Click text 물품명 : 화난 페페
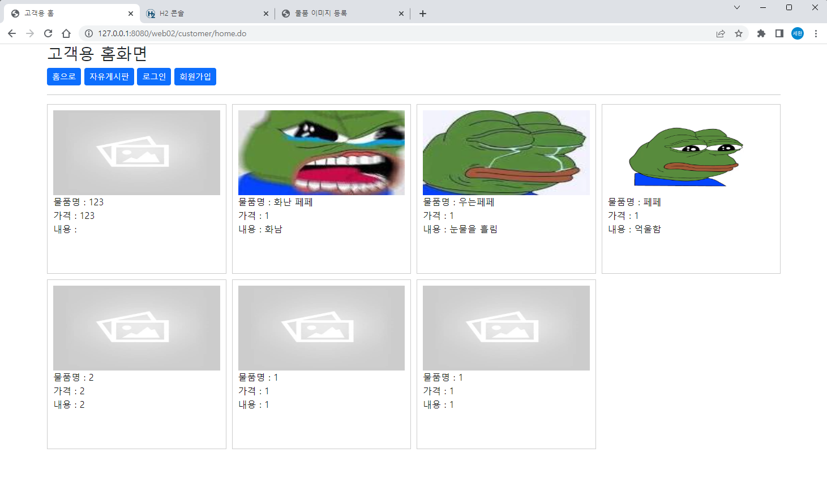The image size is (827, 504). (276, 202)
